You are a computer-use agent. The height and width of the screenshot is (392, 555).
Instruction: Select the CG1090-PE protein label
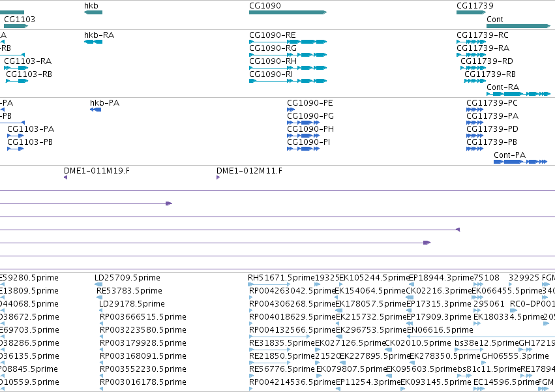(x=310, y=103)
